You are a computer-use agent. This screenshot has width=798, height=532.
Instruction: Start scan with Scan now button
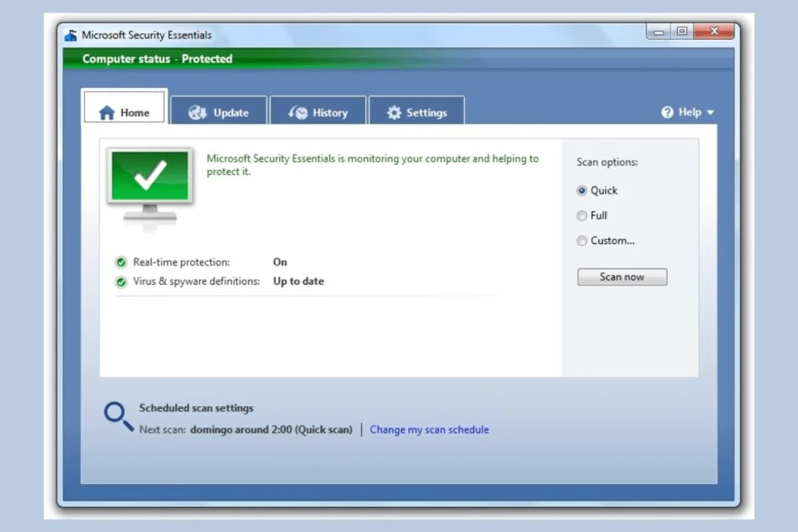[x=622, y=277]
